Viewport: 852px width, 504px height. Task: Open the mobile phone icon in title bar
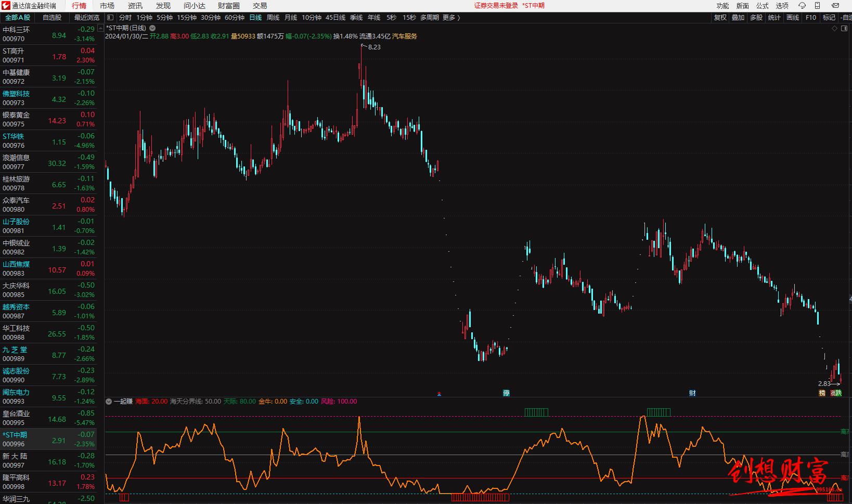point(817,6)
